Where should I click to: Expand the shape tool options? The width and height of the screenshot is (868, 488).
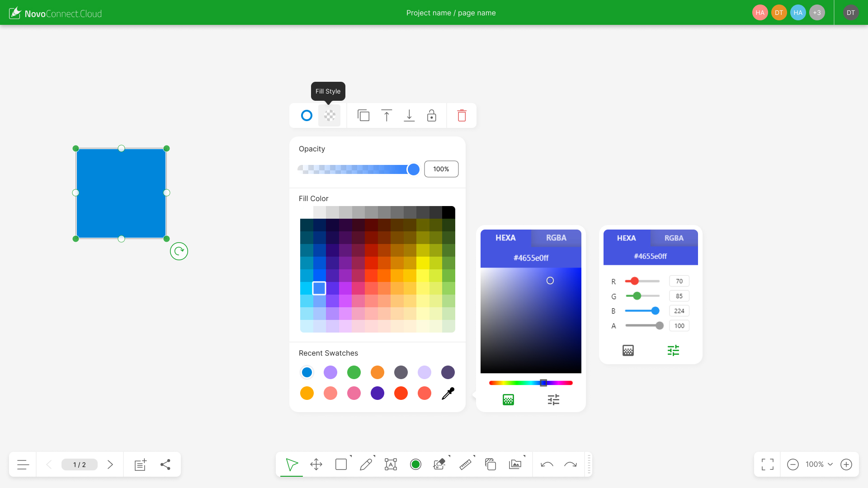(351, 456)
